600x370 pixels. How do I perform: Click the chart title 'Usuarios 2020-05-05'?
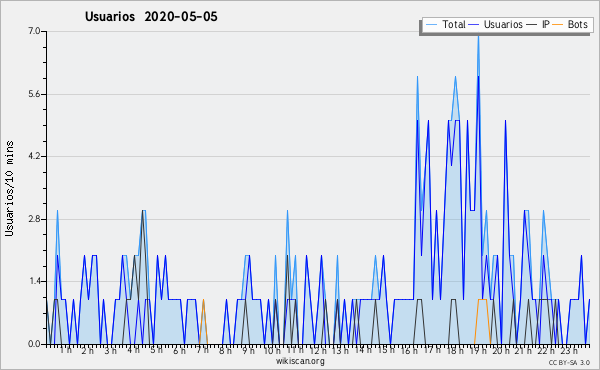pyautogui.click(x=151, y=17)
